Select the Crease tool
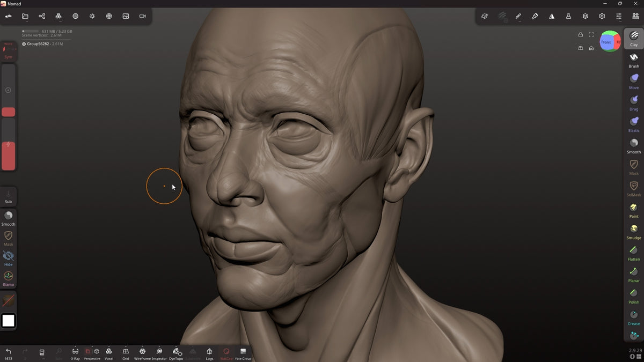This screenshot has width=644, height=362. [634, 317]
